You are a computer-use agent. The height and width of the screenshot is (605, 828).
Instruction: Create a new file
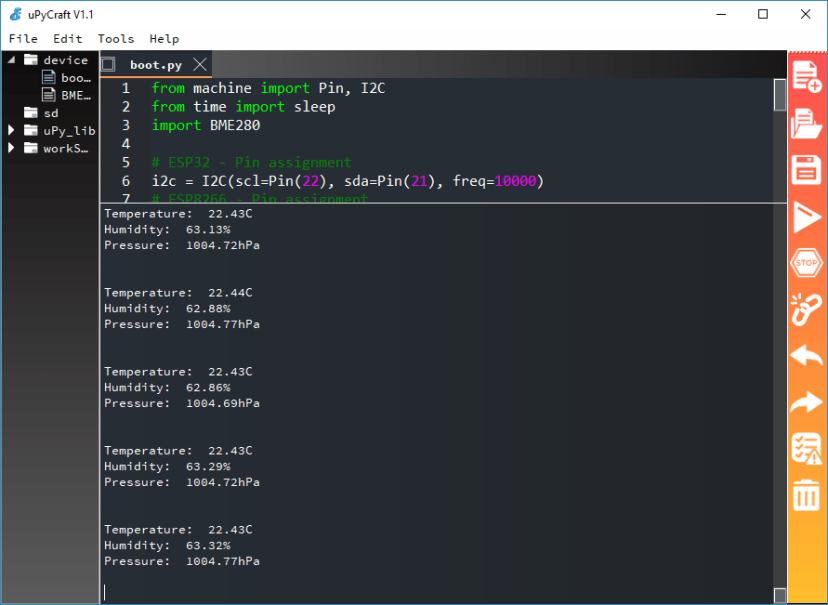(x=806, y=76)
